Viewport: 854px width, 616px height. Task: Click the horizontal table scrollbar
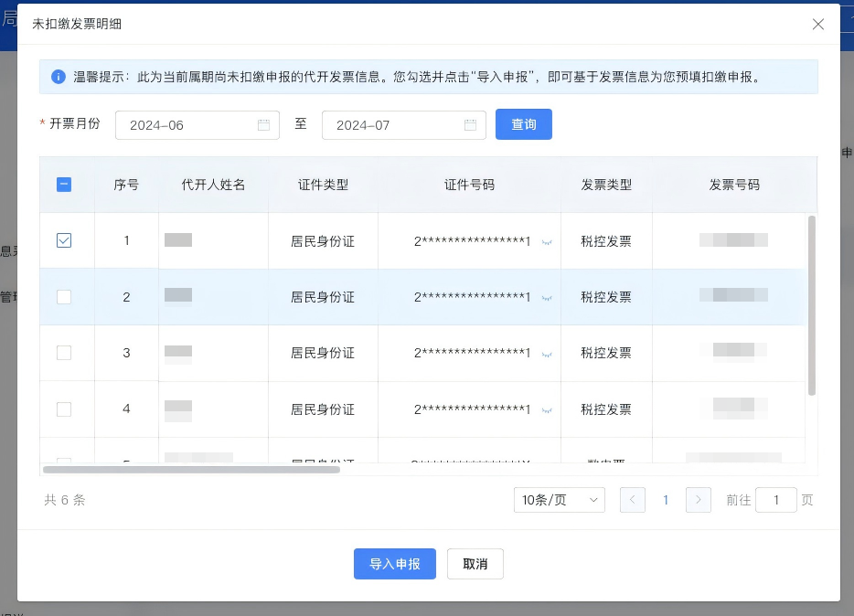pos(192,470)
